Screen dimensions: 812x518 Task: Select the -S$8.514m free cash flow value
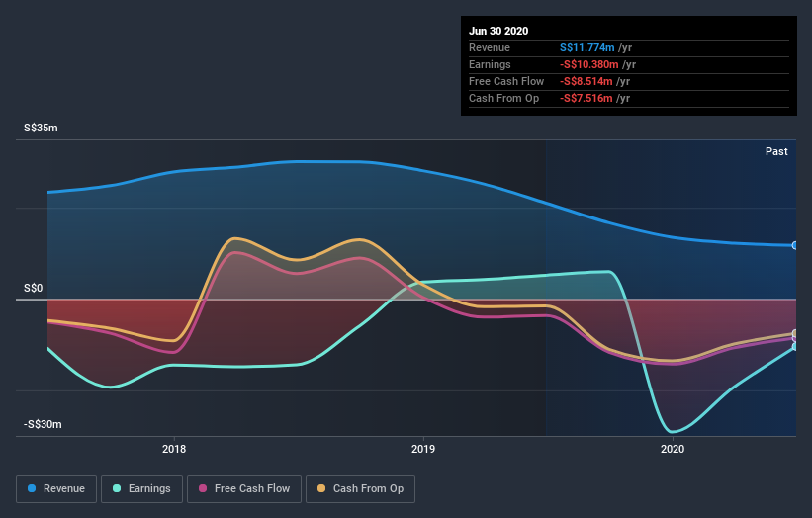click(586, 81)
